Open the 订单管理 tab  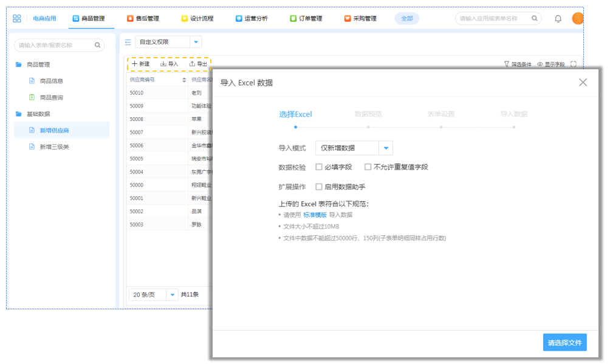coord(306,19)
